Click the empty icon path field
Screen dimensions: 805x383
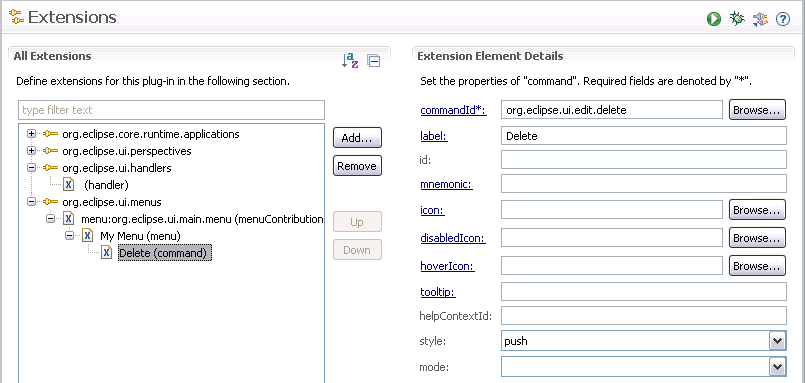coord(612,209)
